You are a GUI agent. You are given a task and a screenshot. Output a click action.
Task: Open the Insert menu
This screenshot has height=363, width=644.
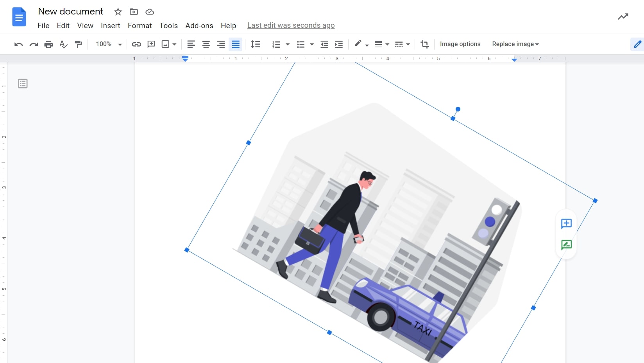(110, 25)
